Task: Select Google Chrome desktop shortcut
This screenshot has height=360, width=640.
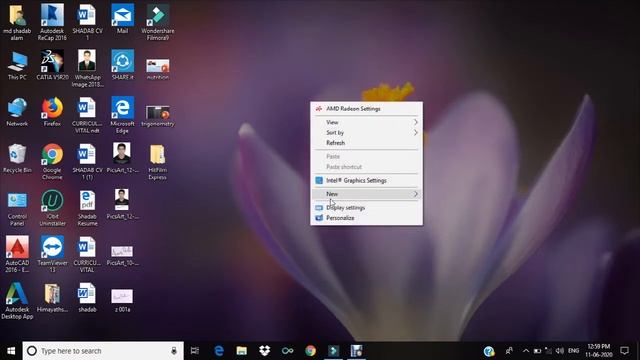Action: [52, 162]
